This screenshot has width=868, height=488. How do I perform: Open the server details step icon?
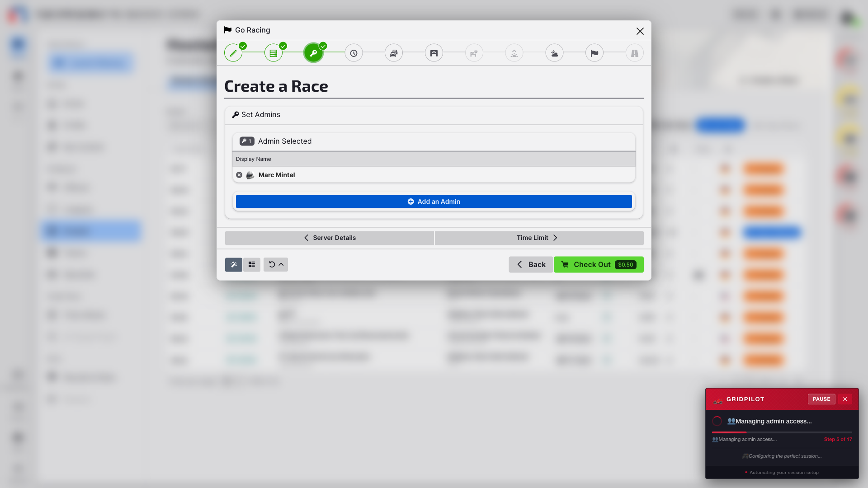click(274, 53)
